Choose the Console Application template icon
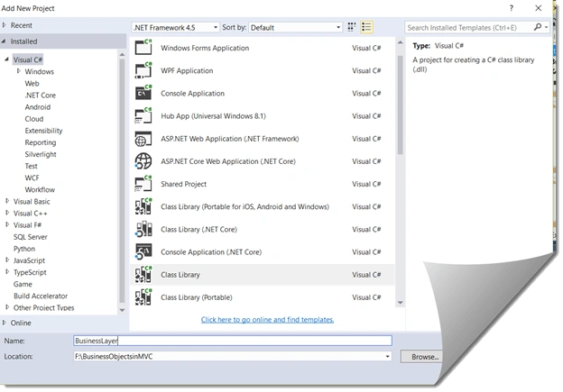 [143, 93]
